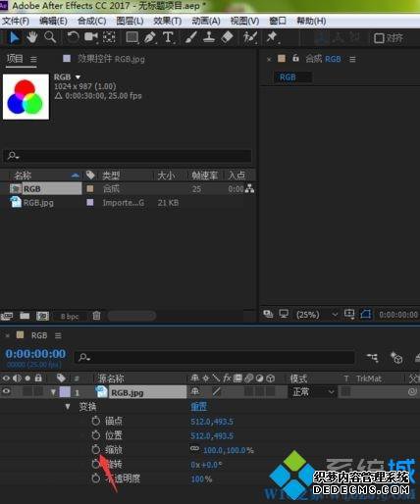The width and height of the screenshot is (420, 504).
Task: Open RGB item dropdown arrow beside thumbnail
Action: click(78, 77)
